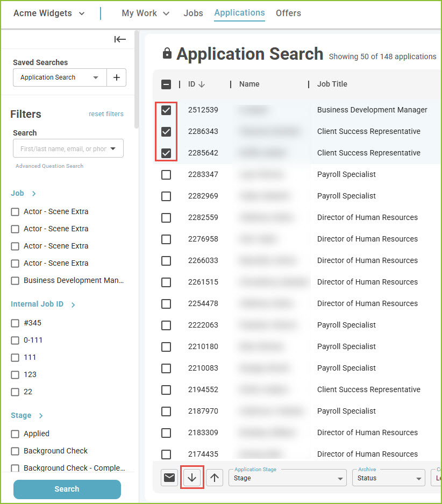Open Advanced Question Search link

click(x=49, y=166)
